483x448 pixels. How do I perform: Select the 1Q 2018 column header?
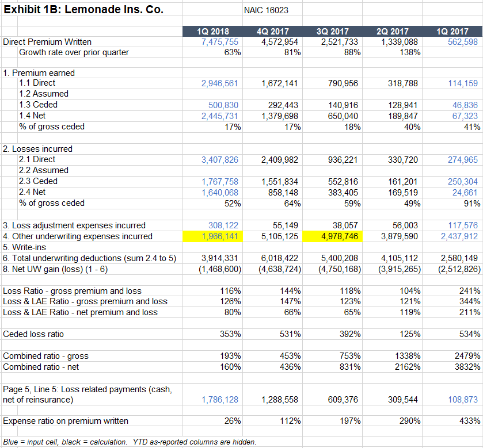point(212,31)
